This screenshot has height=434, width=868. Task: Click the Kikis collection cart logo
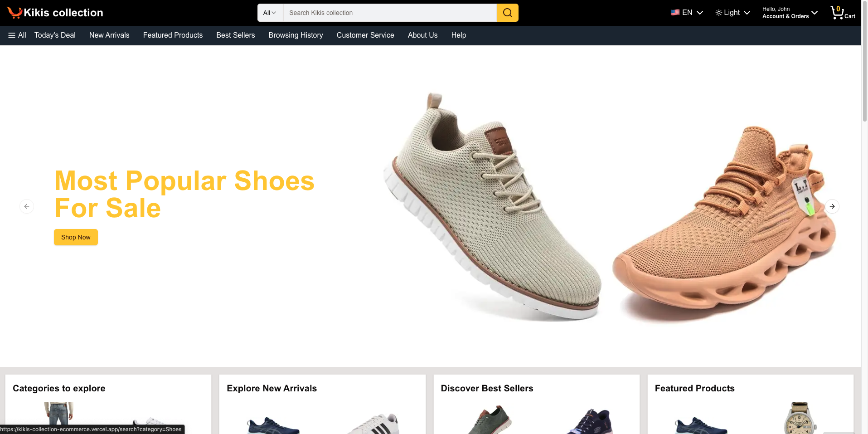[x=15, y=13]
